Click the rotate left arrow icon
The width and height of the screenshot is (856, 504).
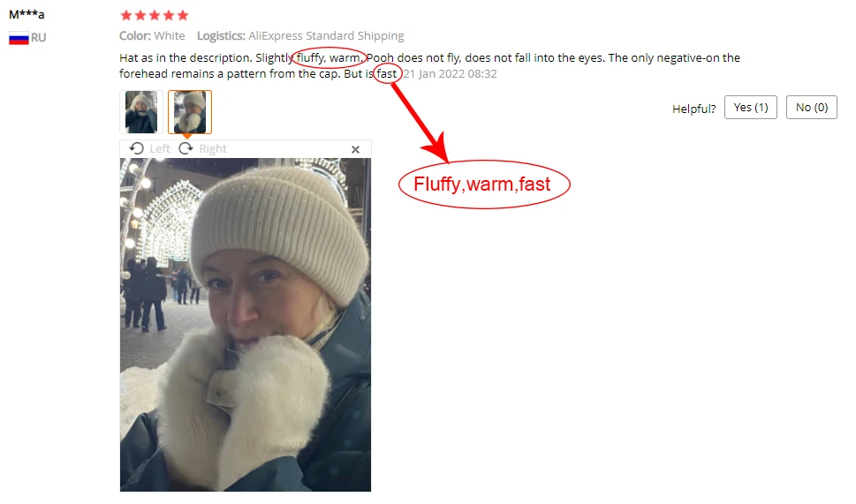click(x=136, y=148)
